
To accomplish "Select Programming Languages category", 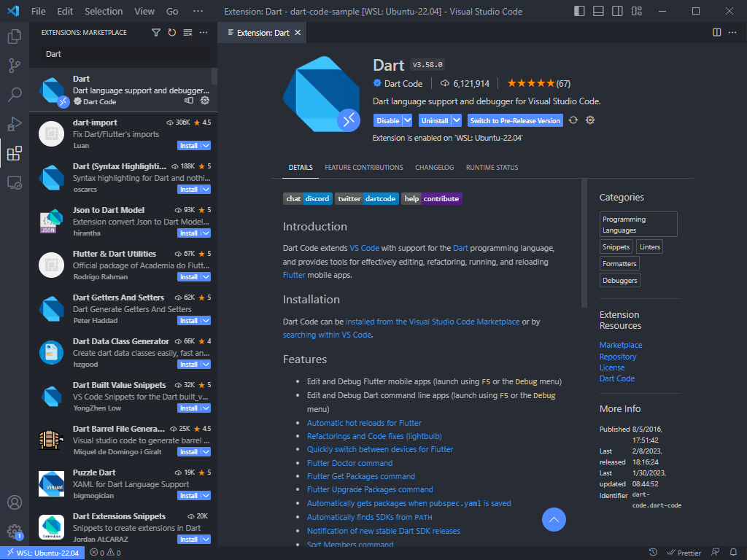I will click(x=638, y=225).
